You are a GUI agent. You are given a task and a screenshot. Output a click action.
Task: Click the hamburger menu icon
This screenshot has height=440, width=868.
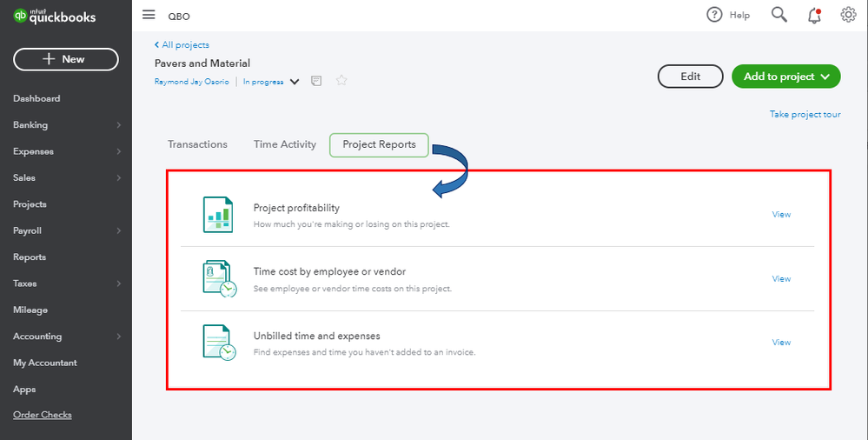pos(149,15)
